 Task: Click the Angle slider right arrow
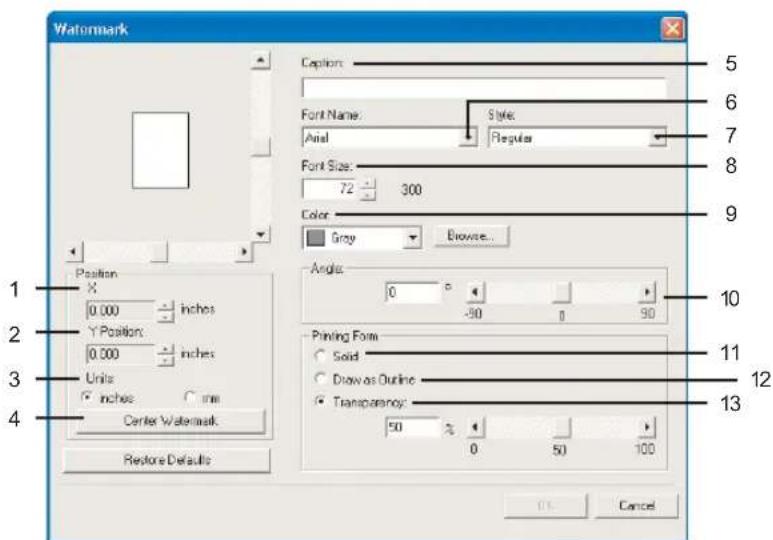(x=646, y=292)
